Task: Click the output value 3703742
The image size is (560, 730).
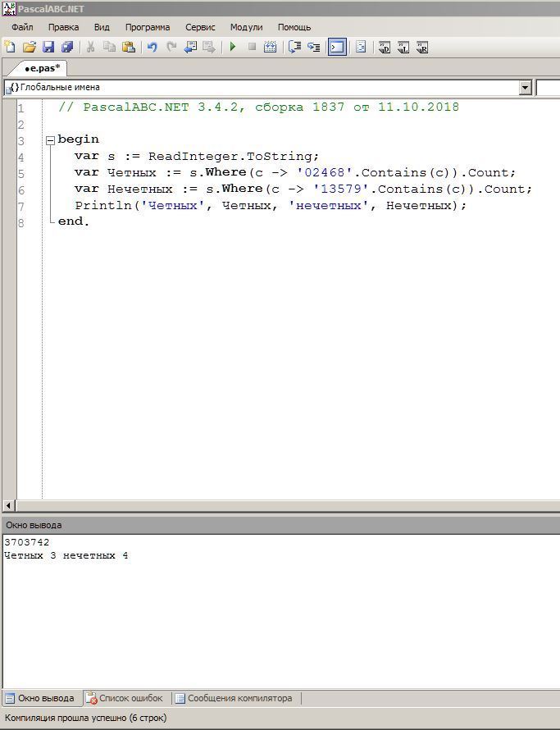Action: point(26,542)
